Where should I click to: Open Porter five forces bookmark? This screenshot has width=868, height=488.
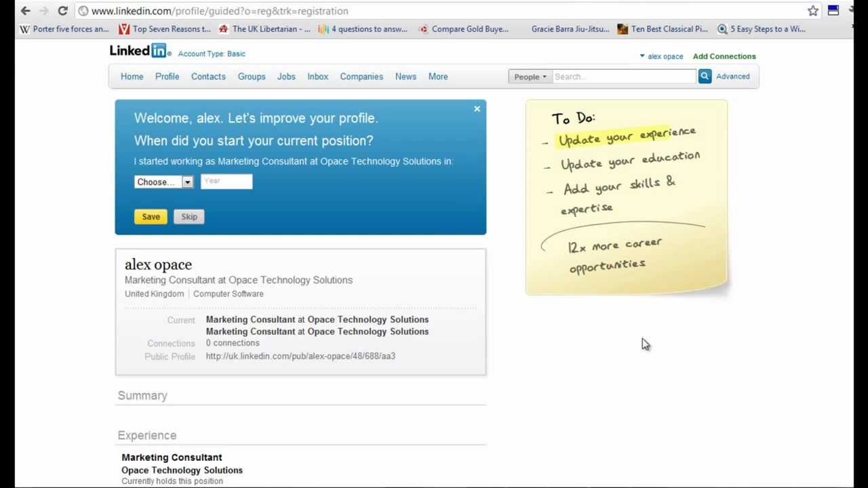coord(64,29)
